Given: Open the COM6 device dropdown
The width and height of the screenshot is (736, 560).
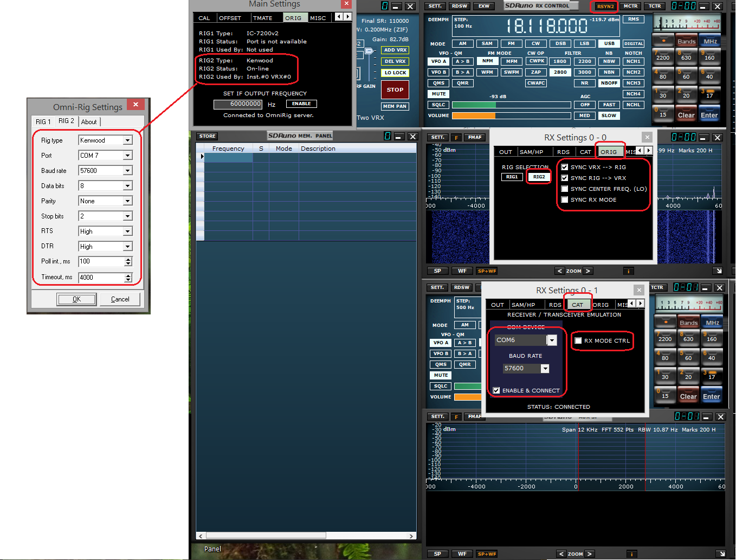Looking at the screenshot, I should click(x=552, y=340).
